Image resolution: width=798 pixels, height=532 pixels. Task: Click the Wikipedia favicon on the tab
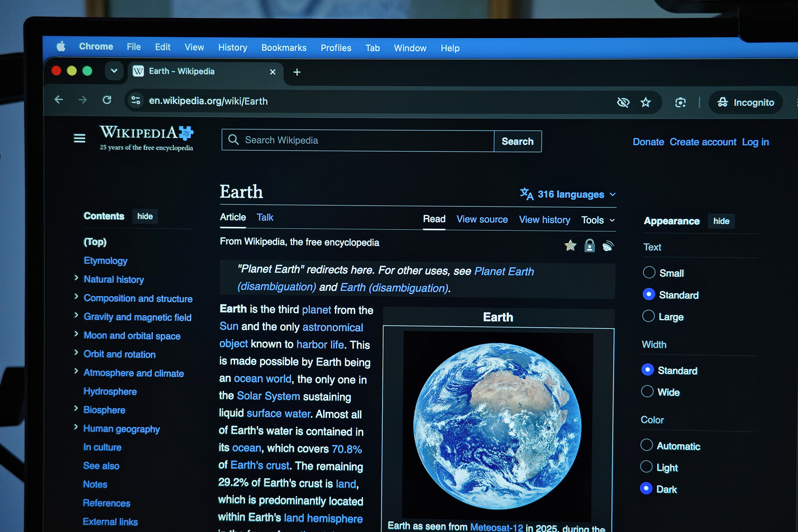138,71
